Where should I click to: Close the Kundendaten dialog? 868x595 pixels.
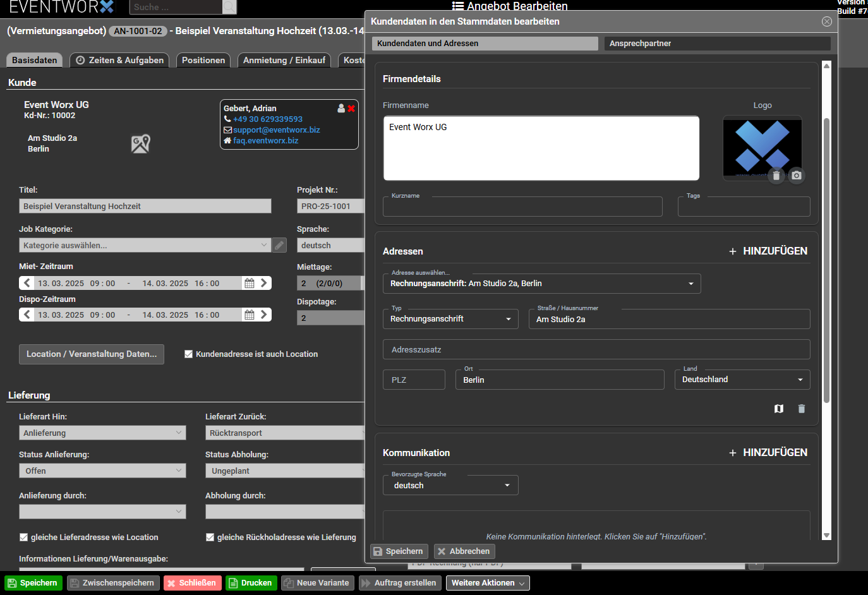[x=826, y=21]
